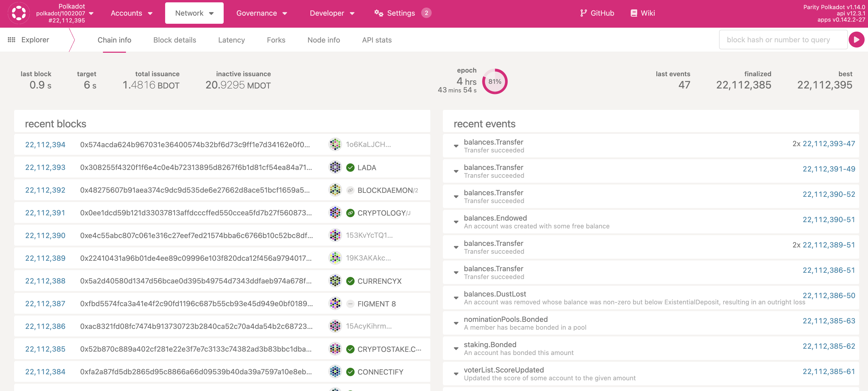Viewport: 868px width, 391px height.
Task: Click the Polkadot chain logo icon
Action: (19, 13)
